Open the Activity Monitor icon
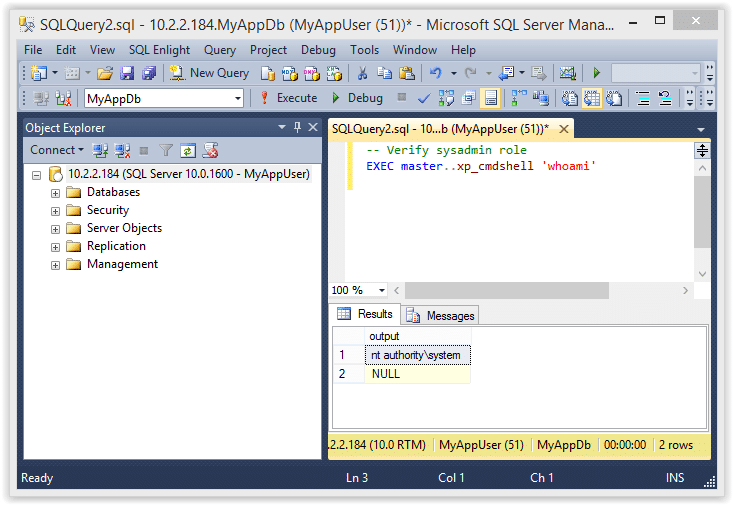The width and height of the screenshot is (733, 505). pyautogui.click(x=568, y=73)
